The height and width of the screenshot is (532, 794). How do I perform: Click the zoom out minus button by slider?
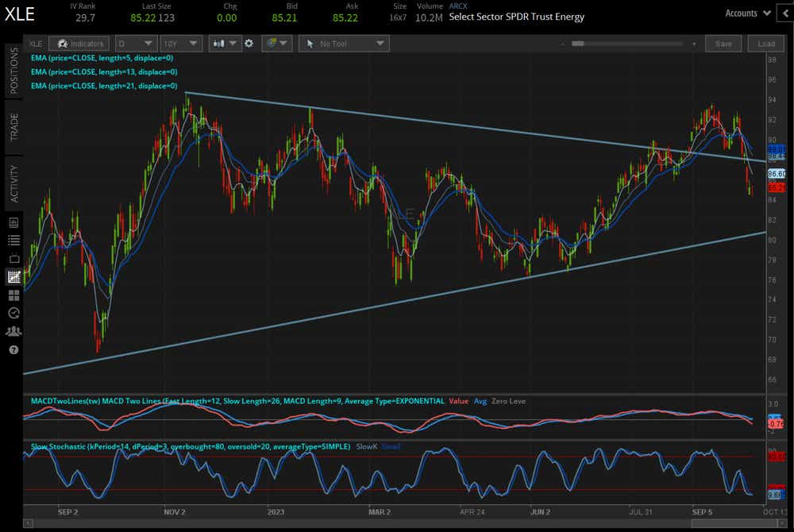click(x=563, y=44)
